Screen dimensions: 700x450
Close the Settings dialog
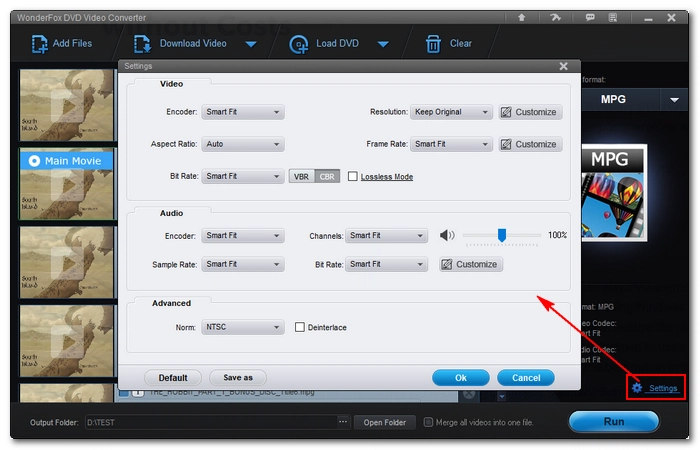tap(563, 66)
